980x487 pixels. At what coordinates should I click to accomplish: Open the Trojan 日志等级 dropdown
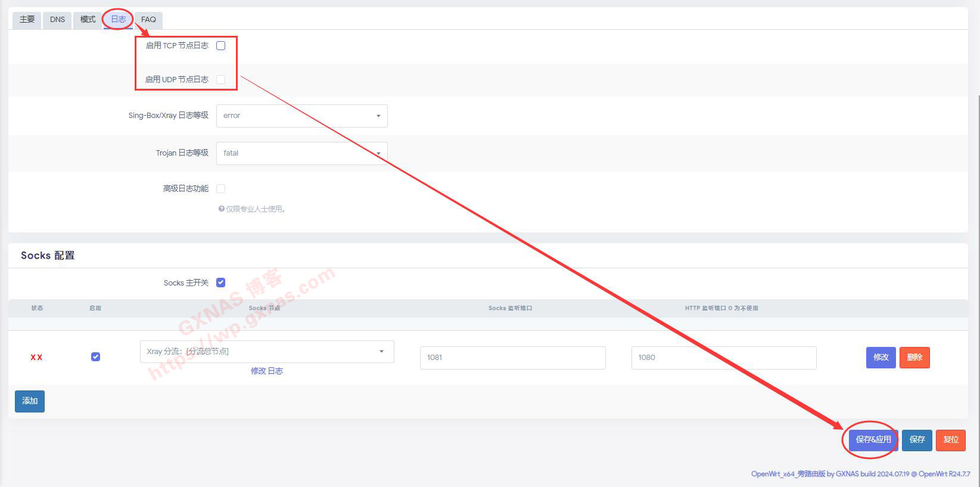(x=301, y=153)
